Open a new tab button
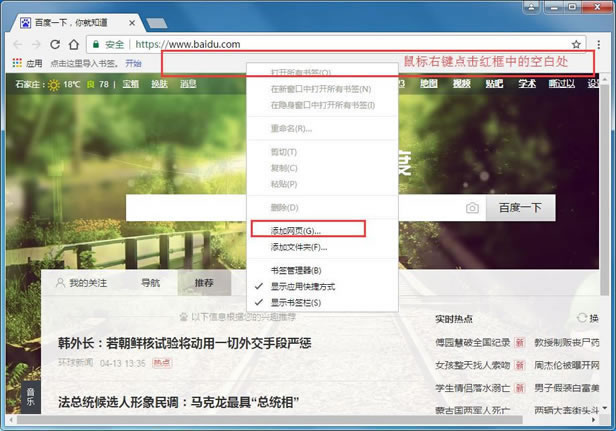 point(157,23)
